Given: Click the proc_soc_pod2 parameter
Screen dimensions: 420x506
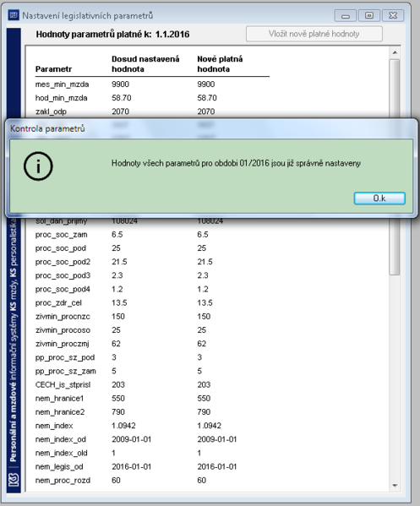Looking at the screenshot, I should [63, 262].
